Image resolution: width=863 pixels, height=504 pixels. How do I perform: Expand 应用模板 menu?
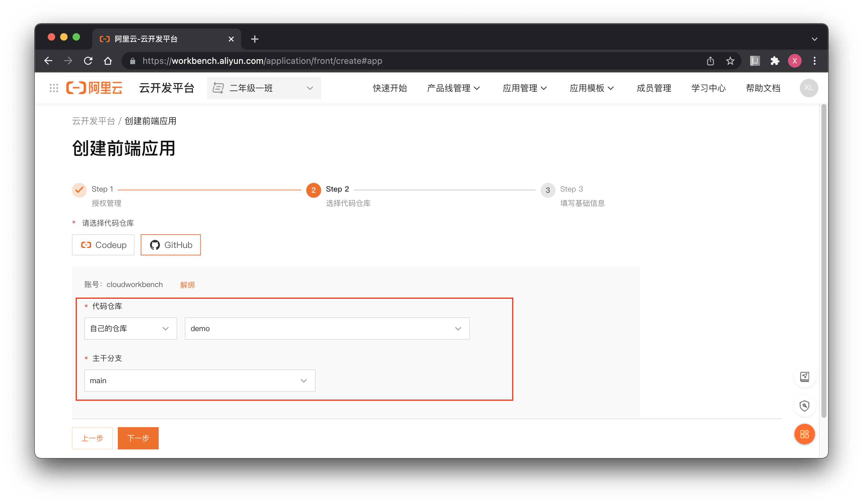[591, 88]
